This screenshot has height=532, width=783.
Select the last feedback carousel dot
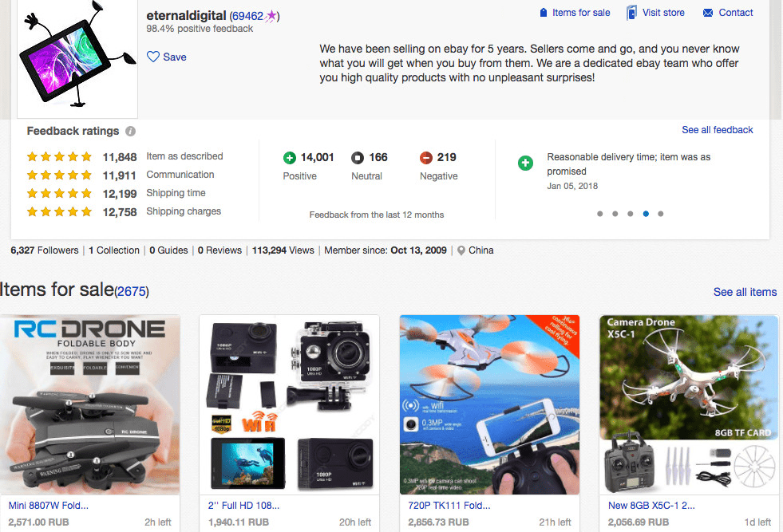[x=661, y=214]
